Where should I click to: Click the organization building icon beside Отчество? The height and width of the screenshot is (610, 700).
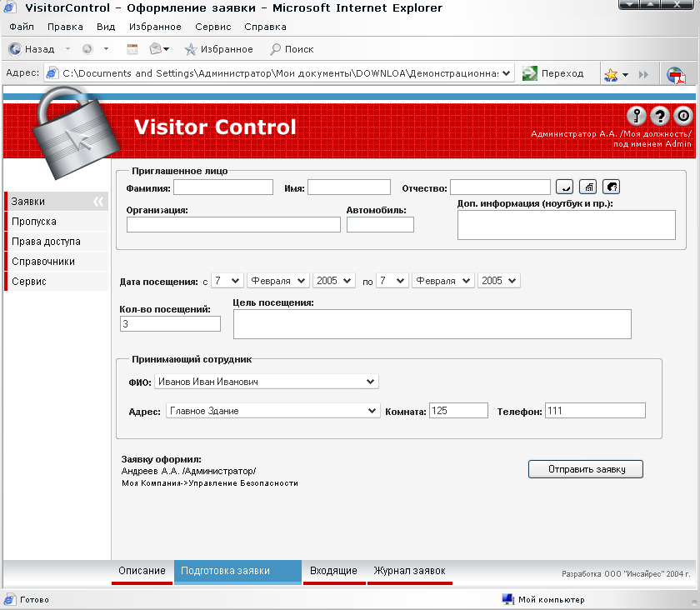pos(588,187)
